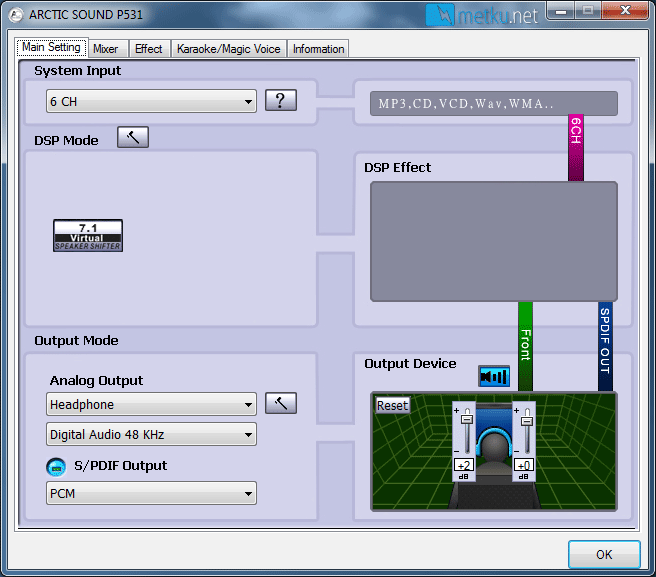This screenshot has width=656, height=577.
Task: Toggle the S/PDIF Output round icon
Action: coord(56,467)
